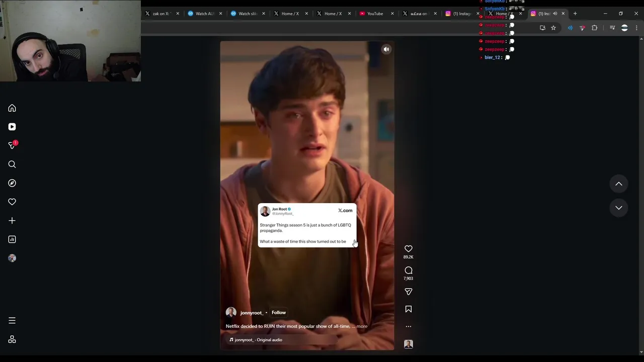
Task: Open the More hamburger menu in the sidebar
Action: 12,320
